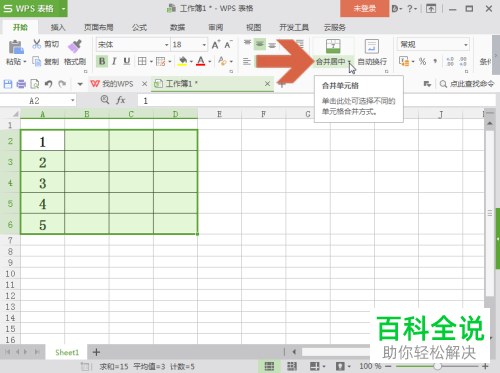Viewport: 500px width, 373px height.
Task: Undo the last action
Action: [x=49, y=84]
